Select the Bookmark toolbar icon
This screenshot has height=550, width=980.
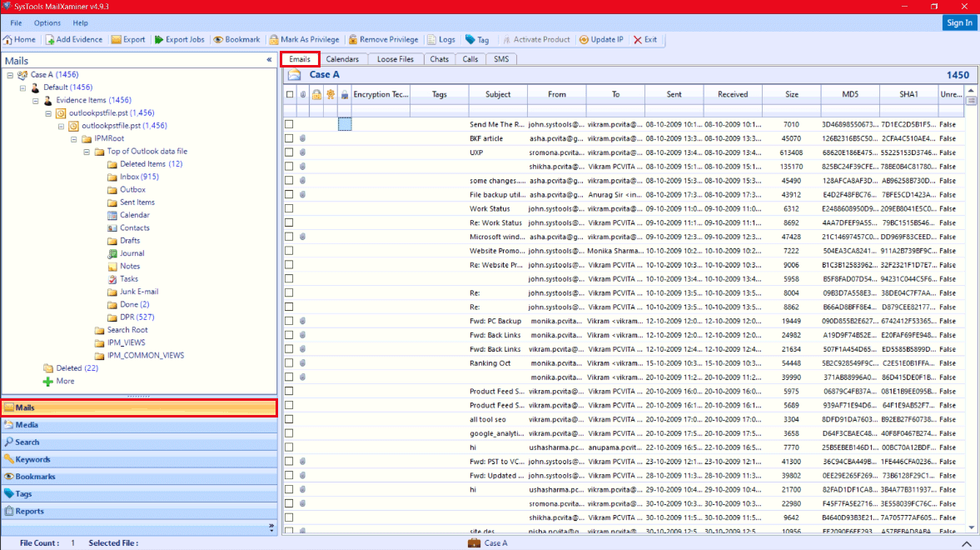coord(236,39)
